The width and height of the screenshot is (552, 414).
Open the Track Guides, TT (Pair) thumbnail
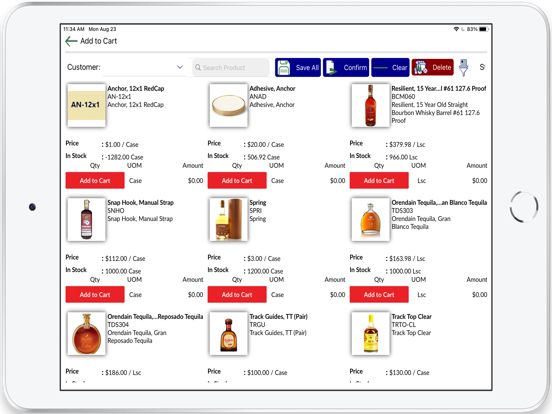228,333
